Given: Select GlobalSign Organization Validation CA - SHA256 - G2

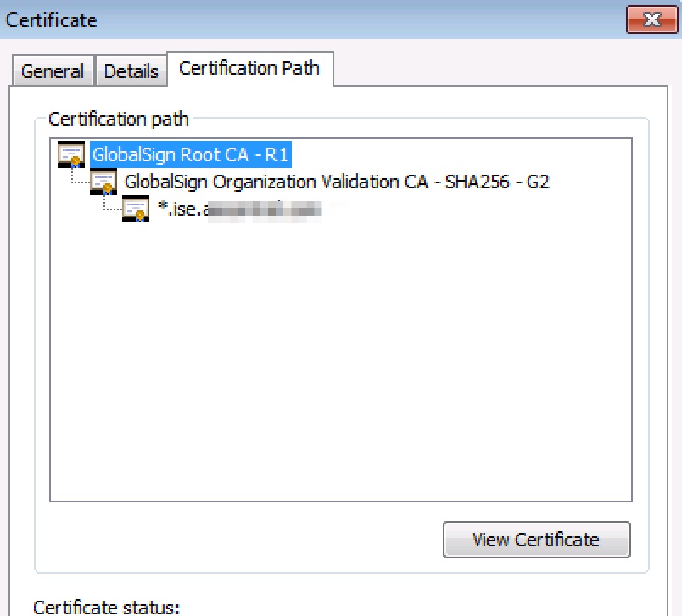Looking at the screenshot, I should click(337, 182).
